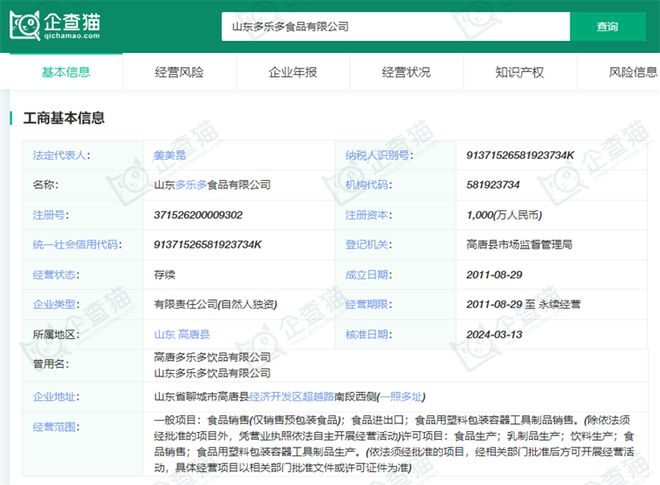
Task: Click the green 查询 search button
Action: [607, 27]
